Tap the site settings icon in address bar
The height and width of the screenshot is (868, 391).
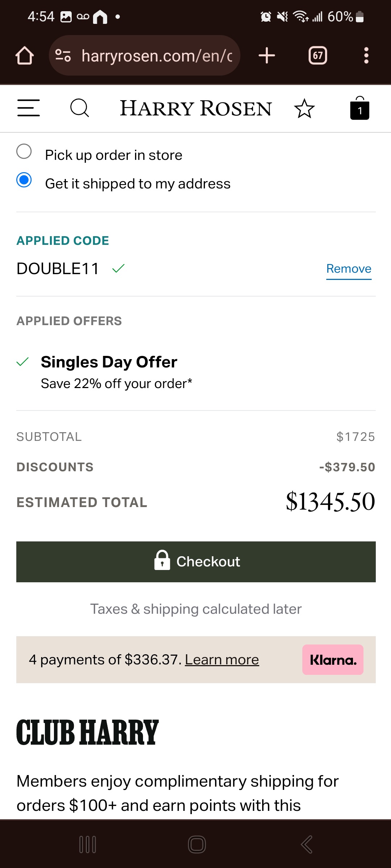pos(63,56)
